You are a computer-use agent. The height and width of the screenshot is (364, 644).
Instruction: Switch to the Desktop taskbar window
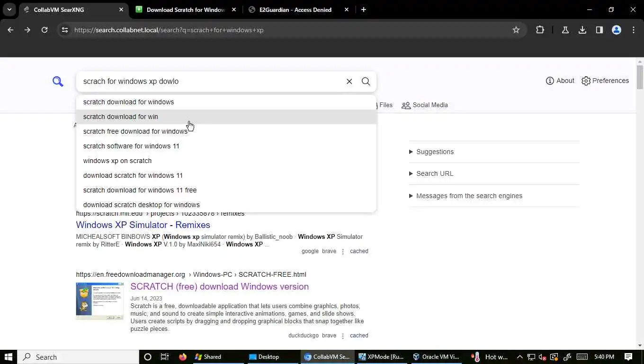272,357
